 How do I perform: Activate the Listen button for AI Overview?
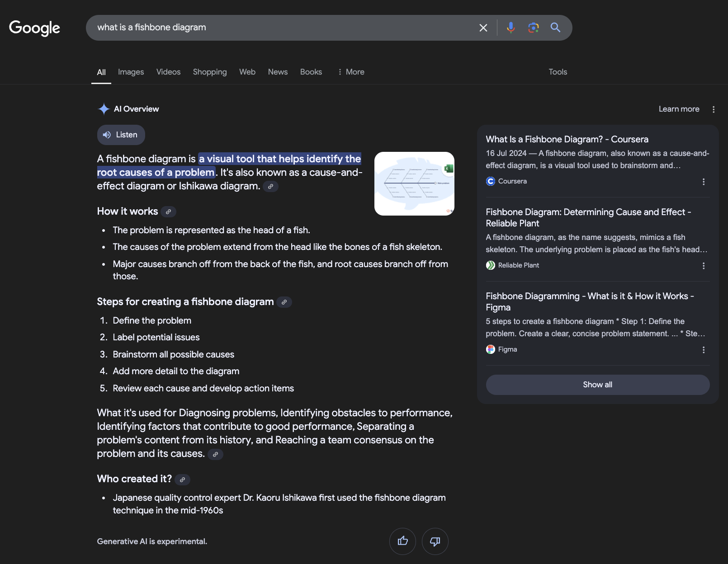(121, 135)
